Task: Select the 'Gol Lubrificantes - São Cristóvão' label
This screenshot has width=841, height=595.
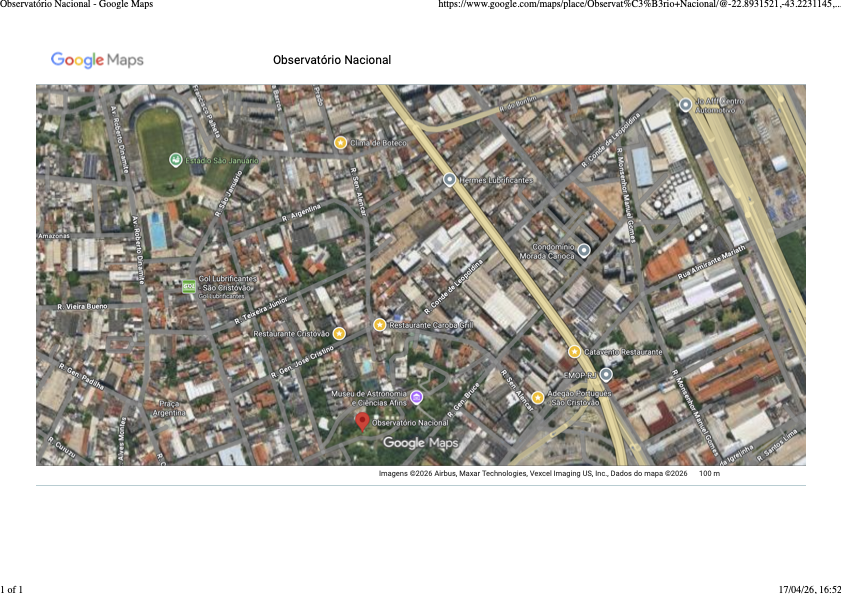Action: click(227, 283)
